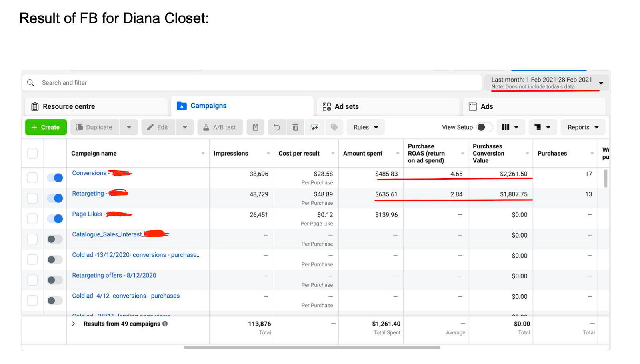Switch to the Ad sets tab

tap(388, 106)
